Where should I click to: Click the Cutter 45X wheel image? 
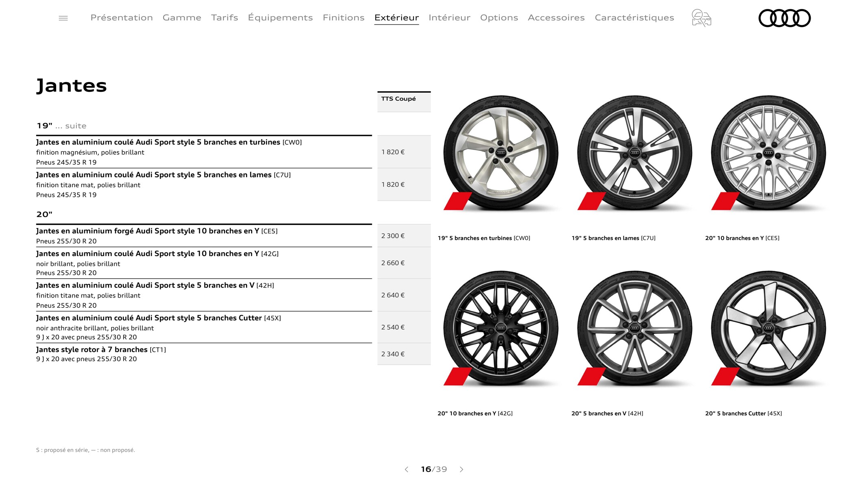pos(768,328)
